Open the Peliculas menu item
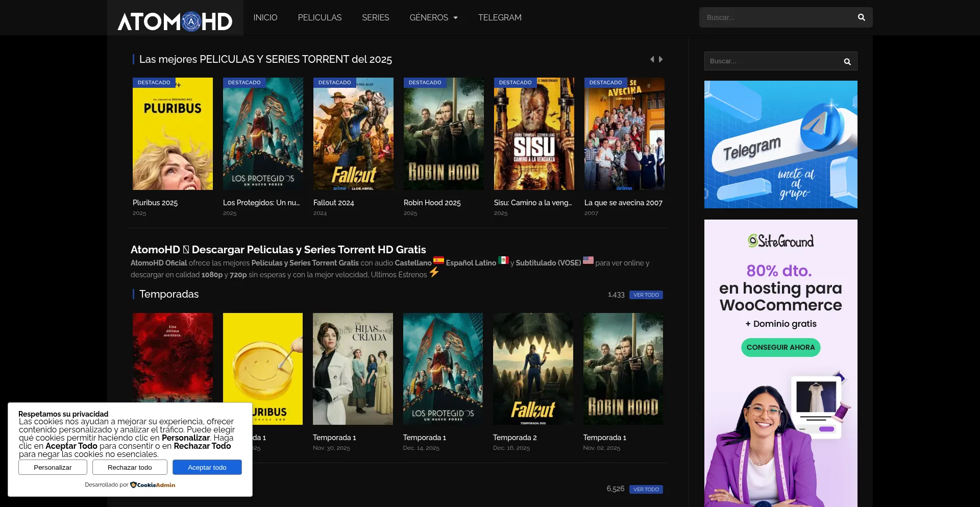 pos(320,17)
